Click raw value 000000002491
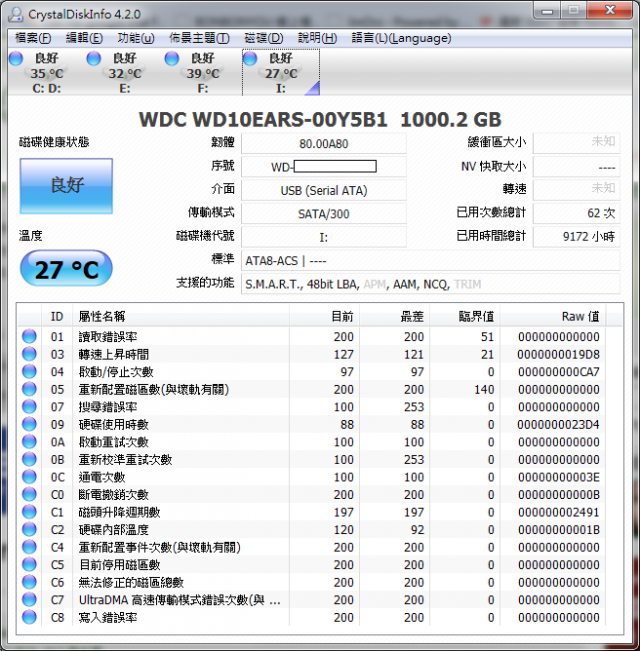This screenshot has width=640, height=652. [x=558, y=512]
